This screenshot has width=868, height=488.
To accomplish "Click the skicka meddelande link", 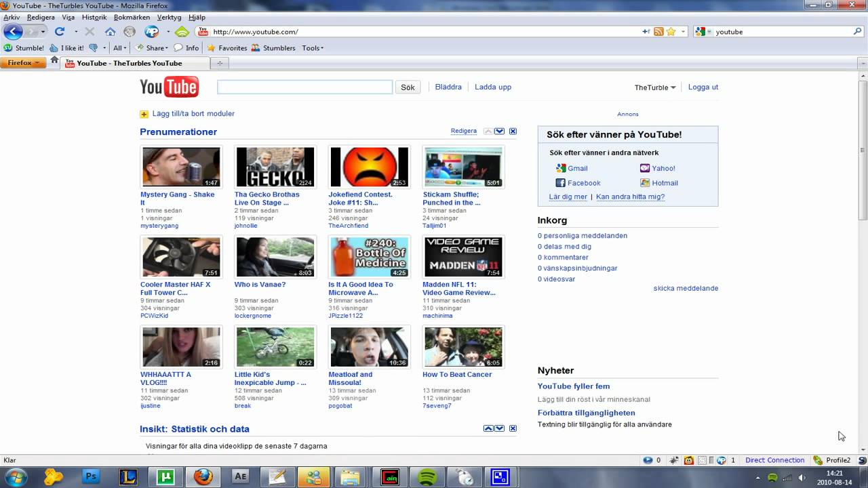I will [x=686, y=288].
